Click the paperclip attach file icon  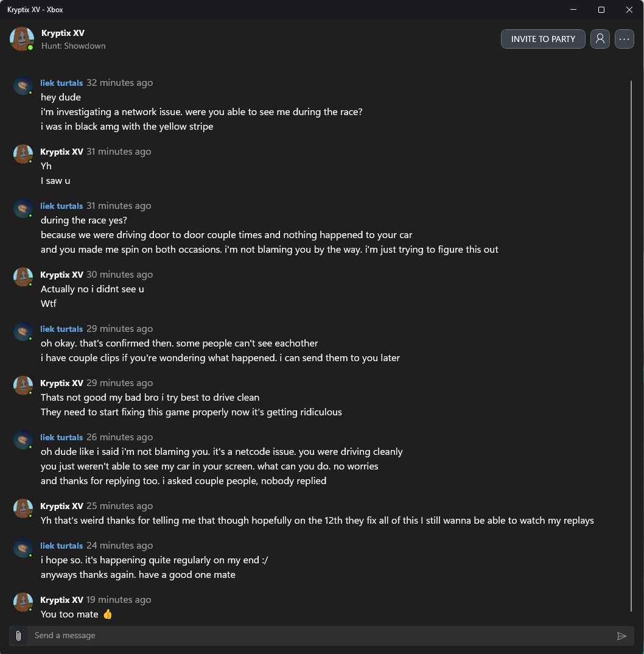[x=19, y=636]
